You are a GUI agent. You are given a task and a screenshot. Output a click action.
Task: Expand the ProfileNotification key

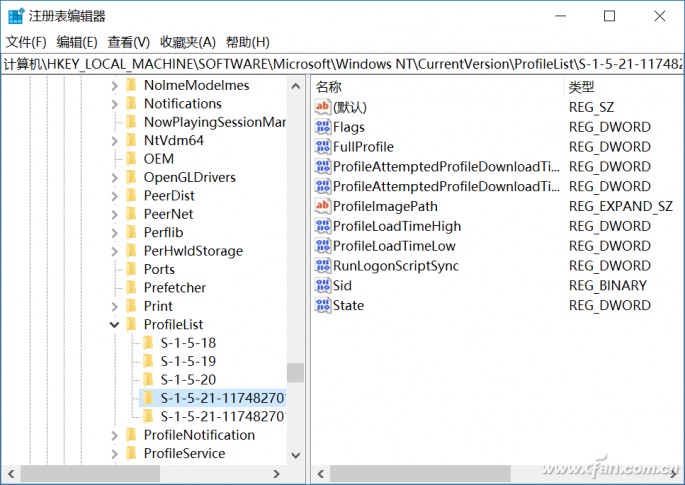[x=114, y=436]
